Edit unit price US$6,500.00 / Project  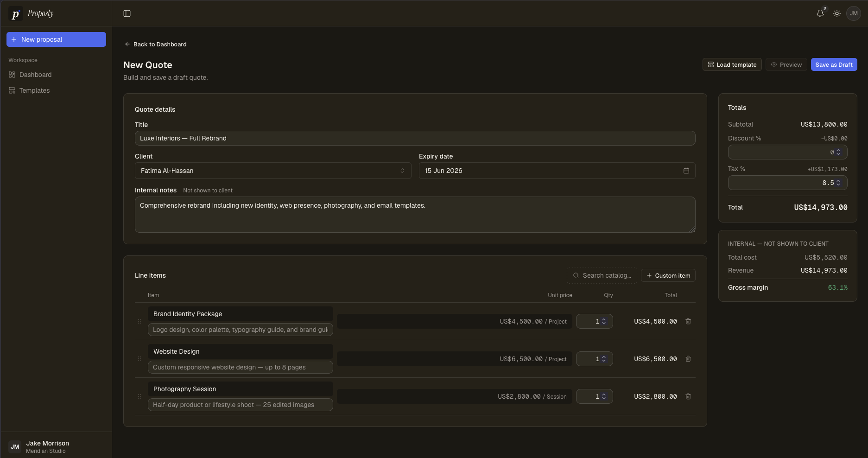455,359
